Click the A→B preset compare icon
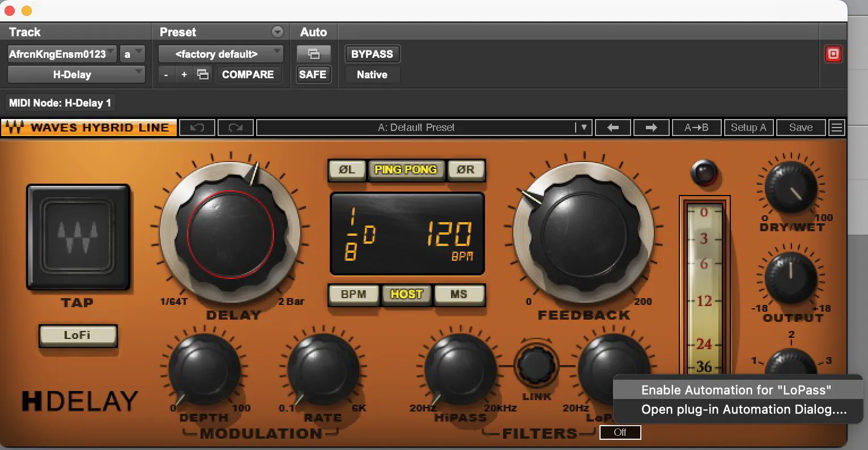The width and height of the screenshot is (868, 450). (x=696, y=127)
